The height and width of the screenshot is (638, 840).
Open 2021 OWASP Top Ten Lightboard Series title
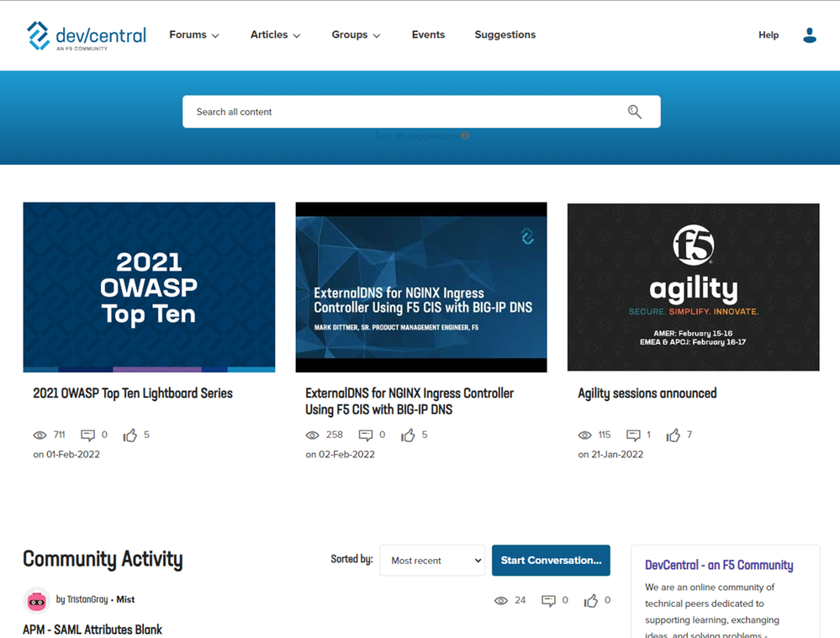pyautogui.click(x=133, y=393)
